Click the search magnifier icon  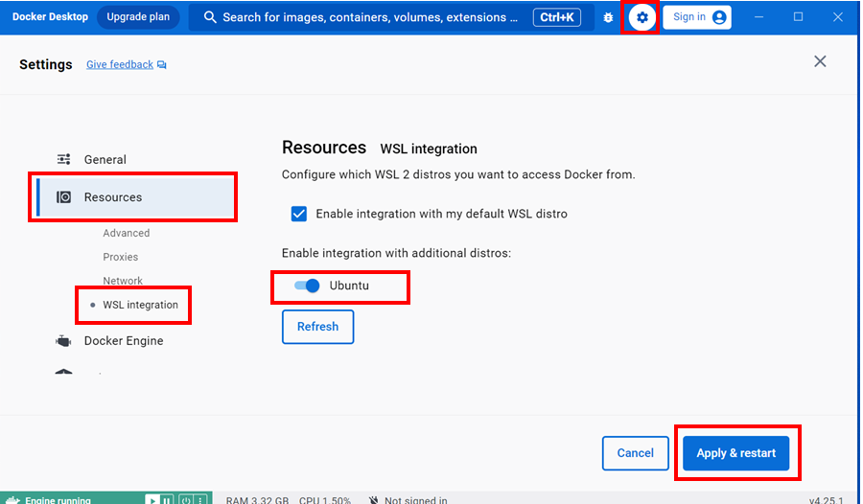tap(210, 17)
